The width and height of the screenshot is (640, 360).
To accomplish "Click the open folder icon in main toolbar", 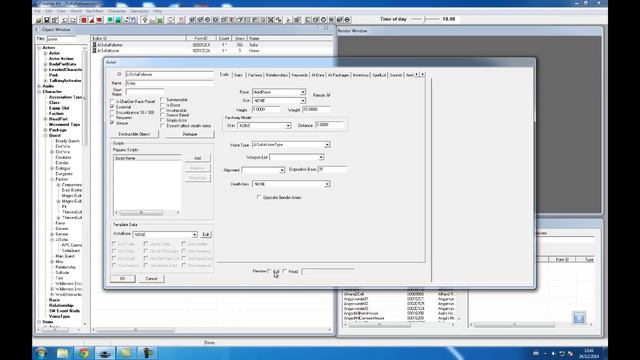I will tap(39, 20).
